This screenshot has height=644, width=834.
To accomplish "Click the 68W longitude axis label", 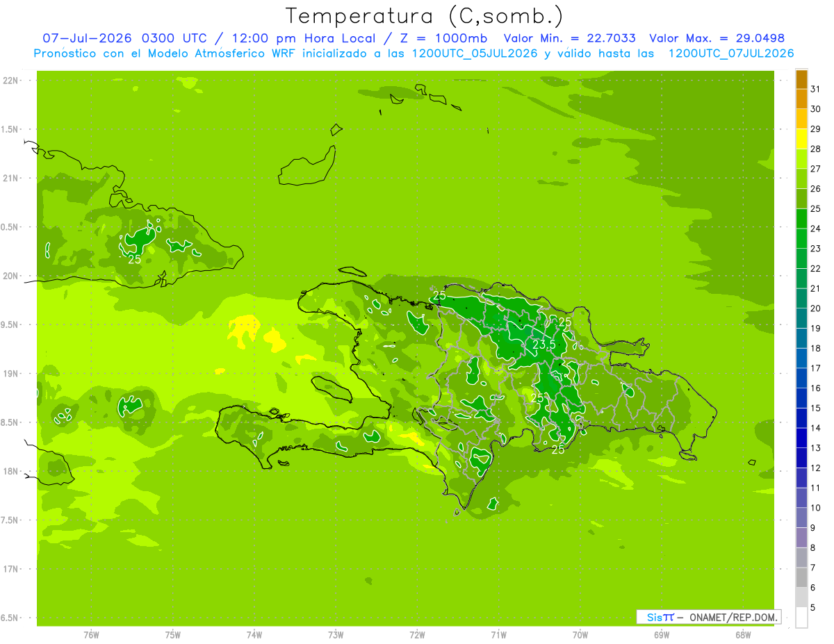I will (743, 635).
